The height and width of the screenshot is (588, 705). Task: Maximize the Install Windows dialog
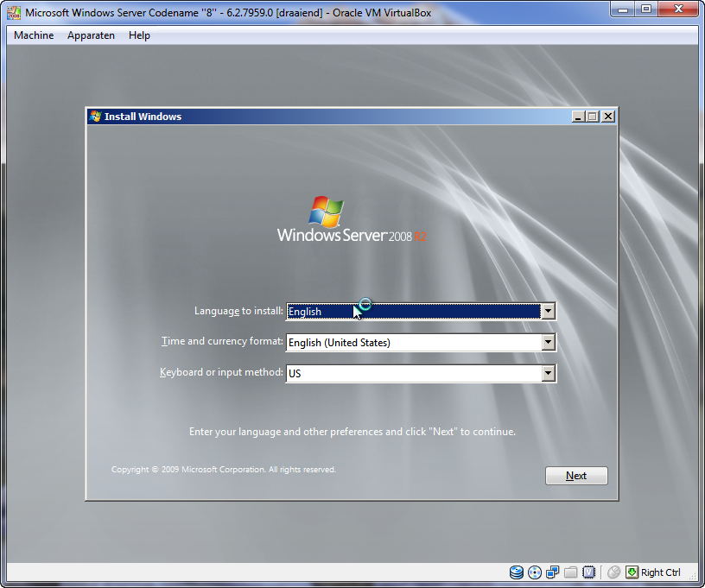tap(593, 117)
